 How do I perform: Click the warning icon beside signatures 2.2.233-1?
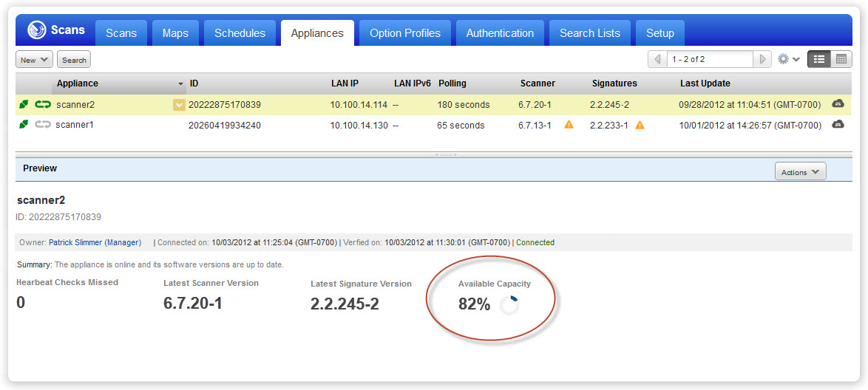(x=640, y=125)
